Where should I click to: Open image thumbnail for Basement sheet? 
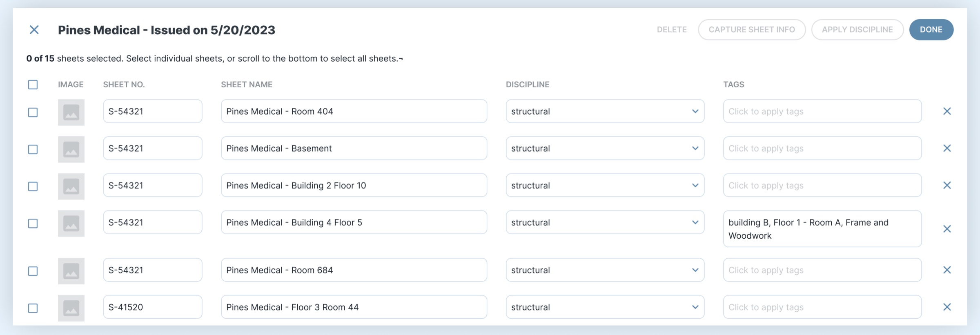pyautogui.click(x=71, y=149)
